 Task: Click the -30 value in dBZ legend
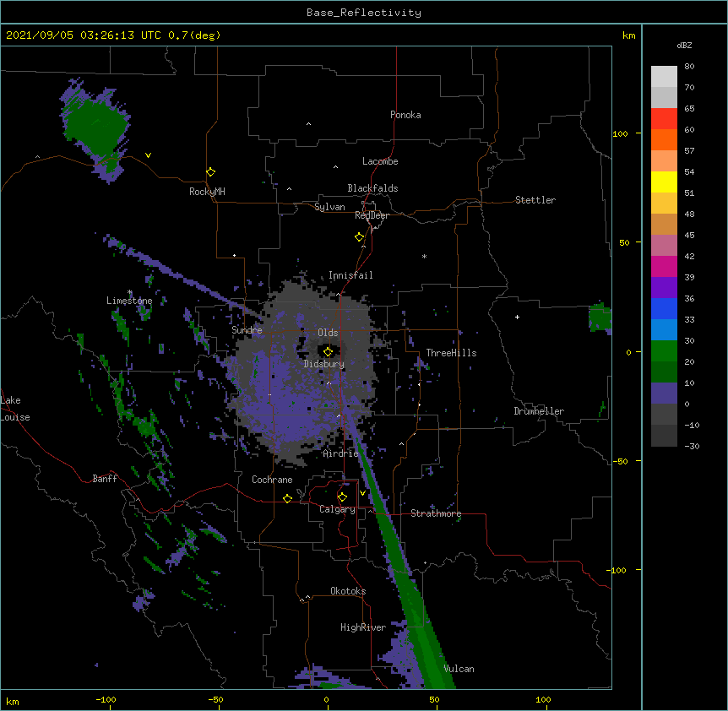[x=692, y=446]
